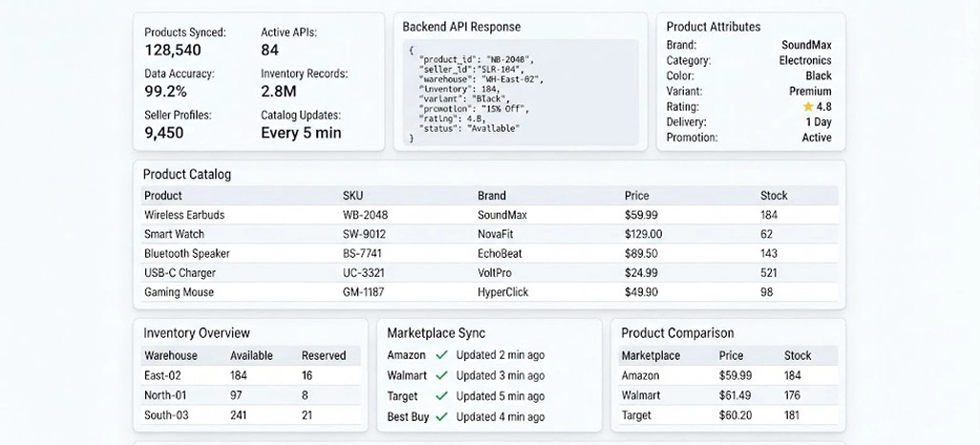Click Updated 4 min ago status
This screenshot has width=980, height=445.
point(500,417)
